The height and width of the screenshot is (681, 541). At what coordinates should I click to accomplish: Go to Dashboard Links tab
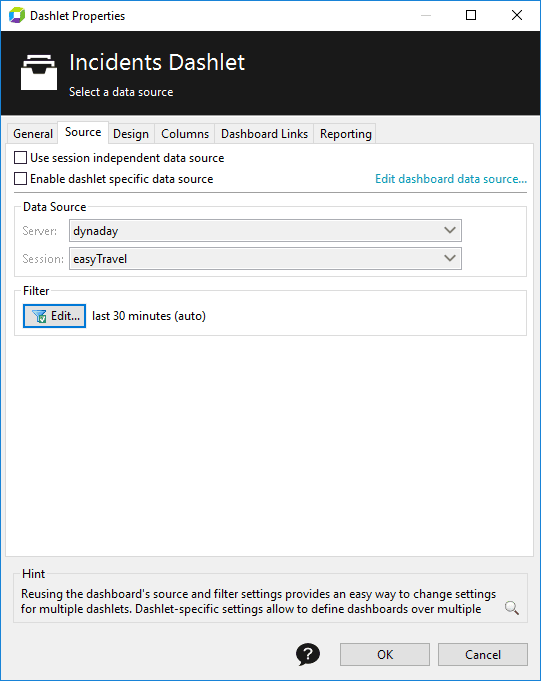pos(264,134)
